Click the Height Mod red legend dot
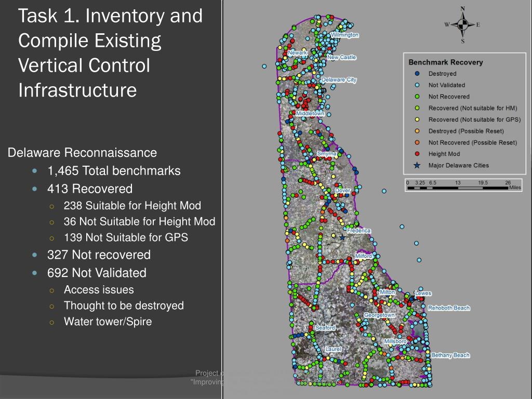 417,154
